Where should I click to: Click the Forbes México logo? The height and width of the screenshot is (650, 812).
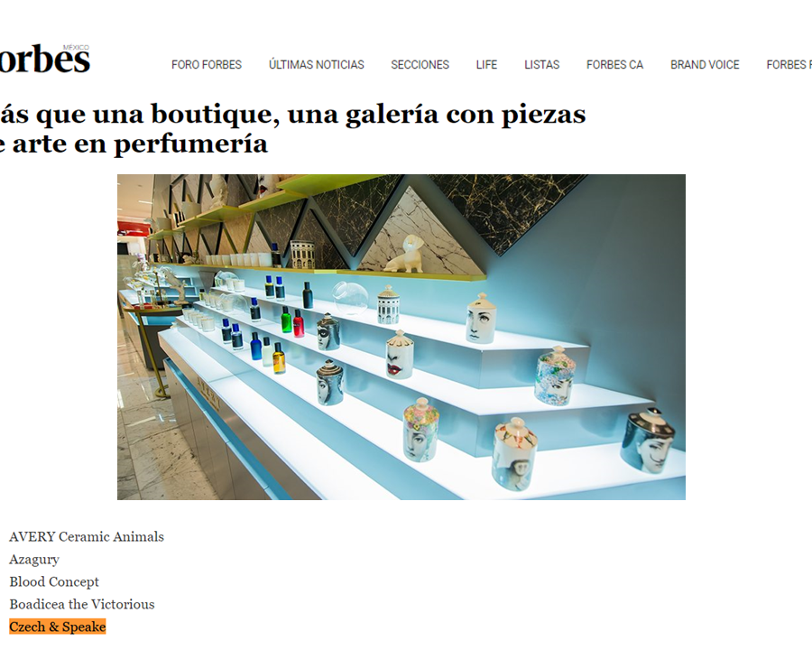coord(44,59)
